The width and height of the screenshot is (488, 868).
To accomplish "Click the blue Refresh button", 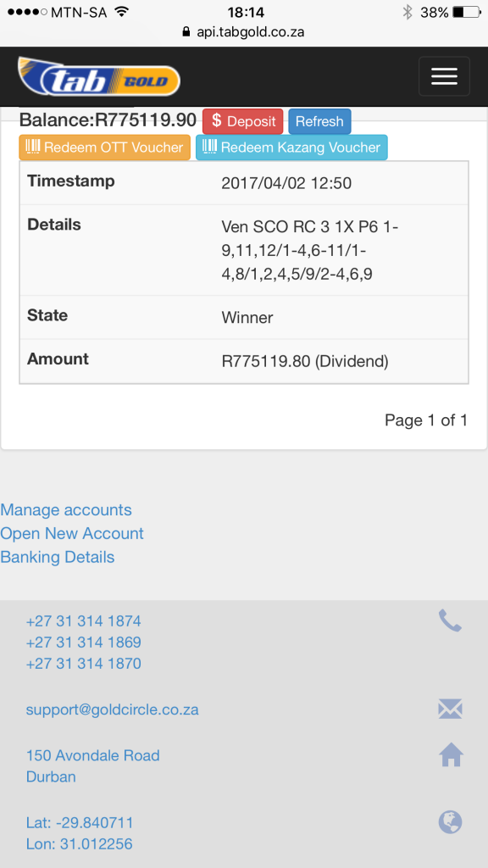I will point(319,121).
